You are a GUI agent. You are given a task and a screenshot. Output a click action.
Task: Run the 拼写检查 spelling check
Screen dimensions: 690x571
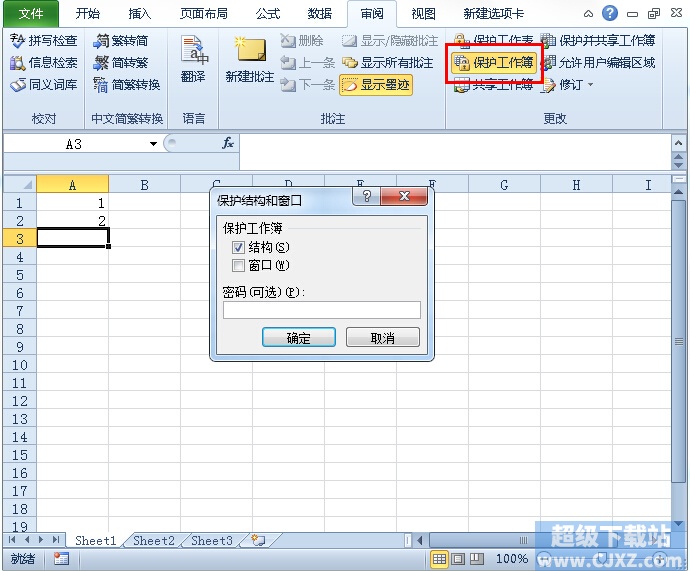click(43, 40)
